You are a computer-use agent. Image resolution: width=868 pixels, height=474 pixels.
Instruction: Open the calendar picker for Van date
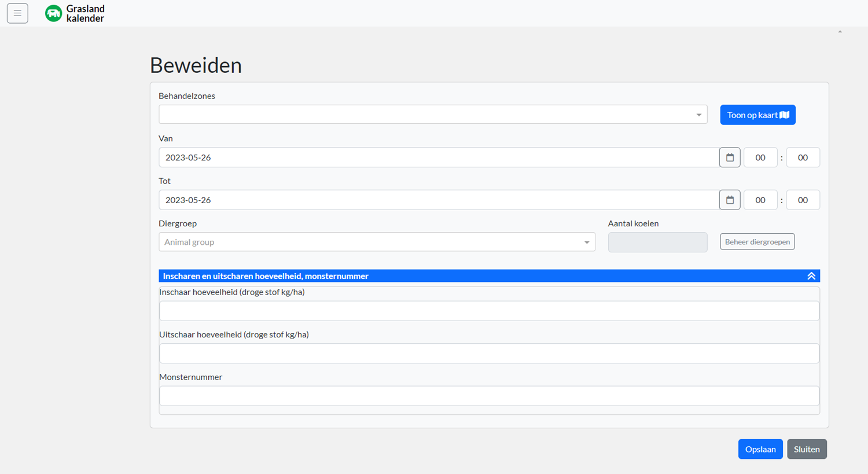coord(729,157)
